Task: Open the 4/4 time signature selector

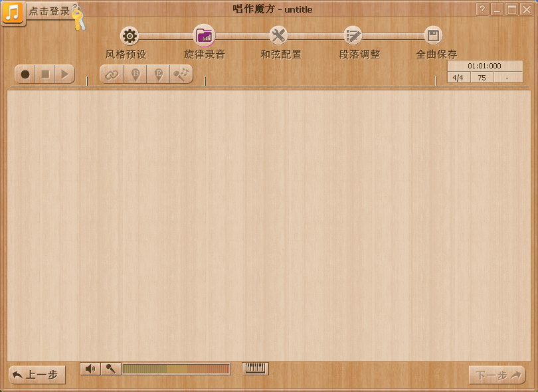Action: (458, 77)
